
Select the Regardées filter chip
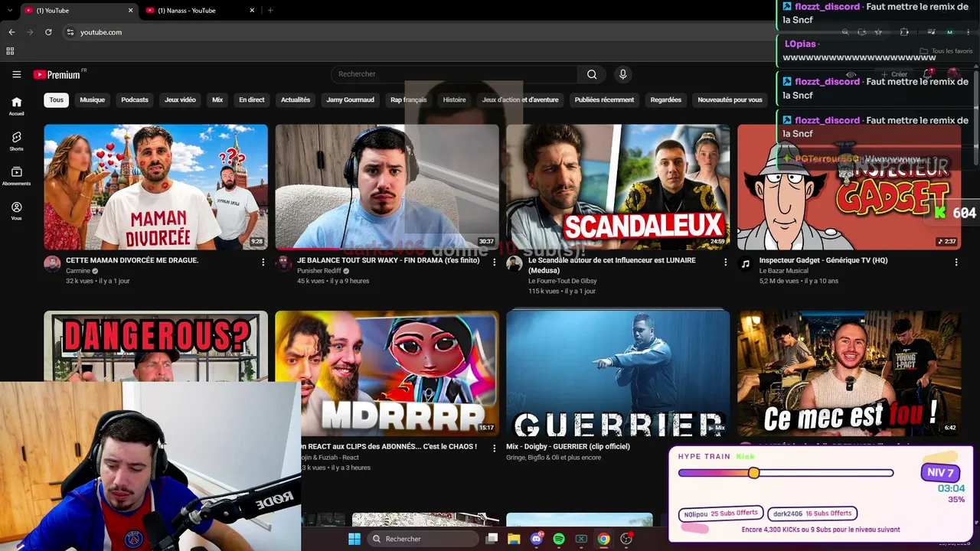tap(666, 99)
